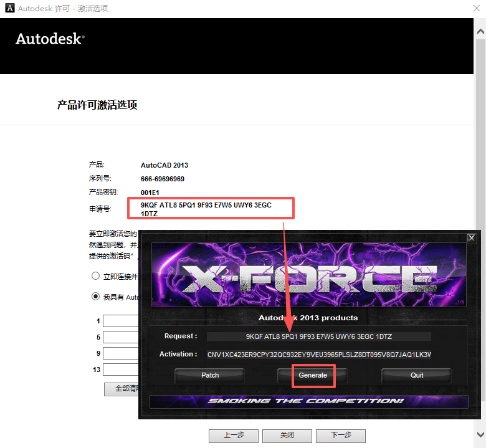Click the 上一步 back button

click(234, 436)
